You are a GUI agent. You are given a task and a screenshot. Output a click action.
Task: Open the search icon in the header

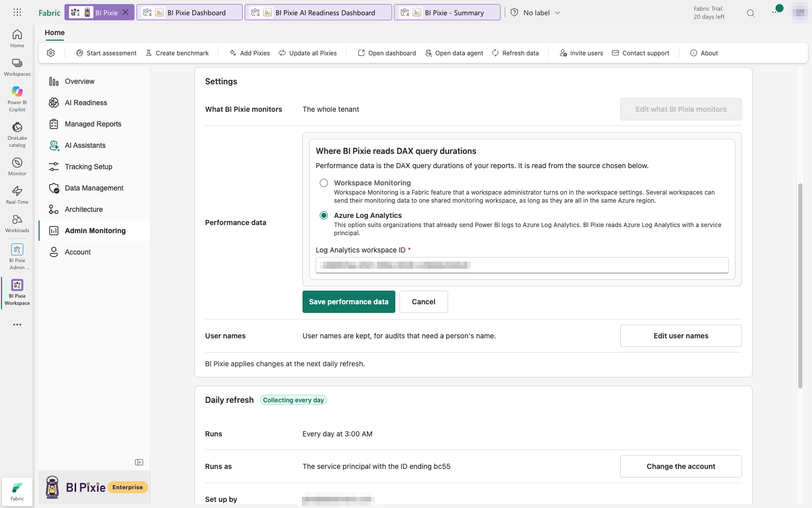click(751, 13)
